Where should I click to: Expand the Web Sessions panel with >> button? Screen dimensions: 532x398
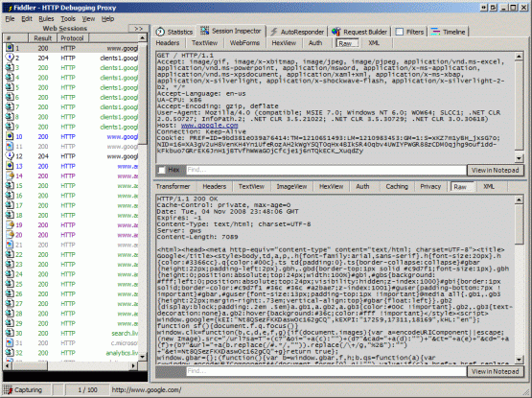[138, 29]
